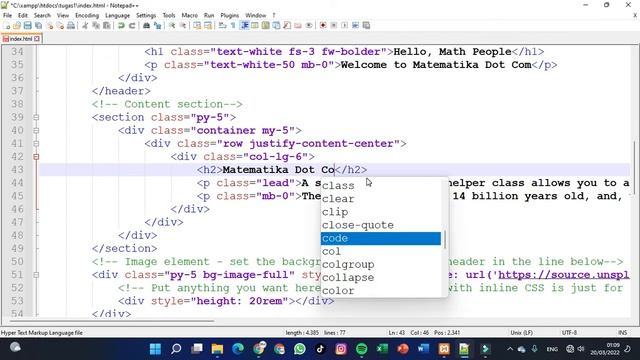This screenshot has width=640, height=360.
Task: Click the Close All documents toolbar icon
Action: point(60,25)
